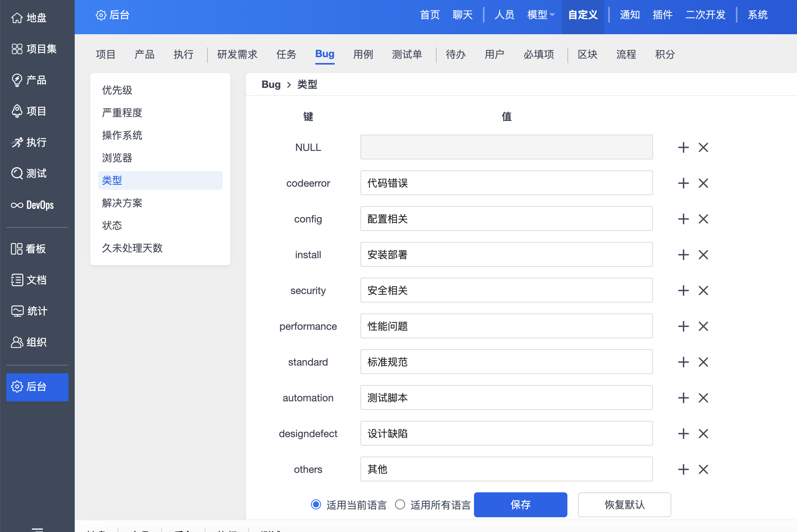797x532 pixels.
Task: Open 产品 in the left sidebar
Action: pyautogui.click(x=29, y=80)
